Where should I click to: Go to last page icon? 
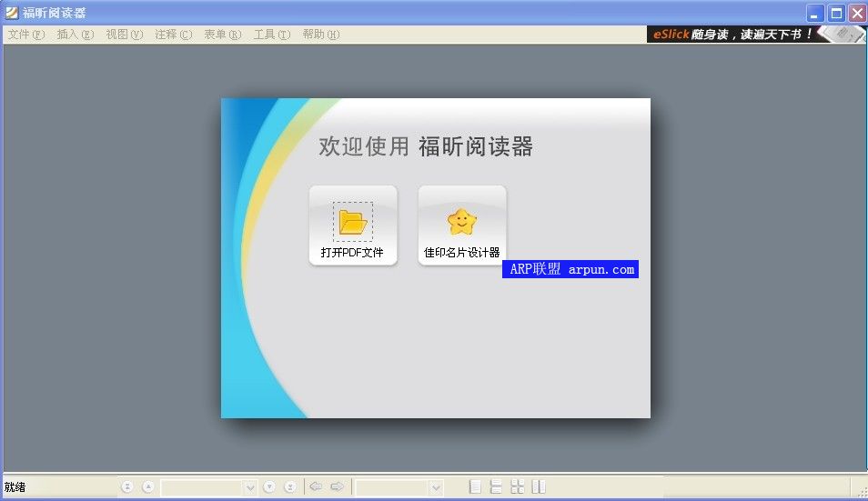click(x=290, y=486)
